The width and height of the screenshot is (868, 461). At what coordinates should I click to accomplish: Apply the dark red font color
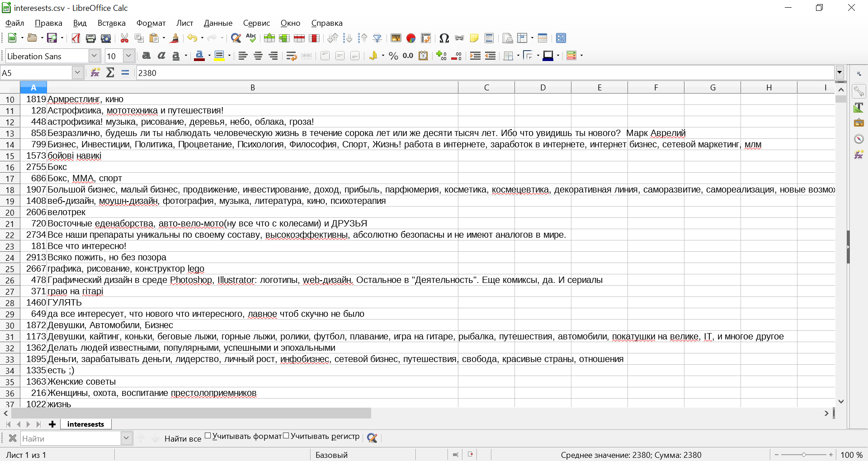click(x=199, y=56)
